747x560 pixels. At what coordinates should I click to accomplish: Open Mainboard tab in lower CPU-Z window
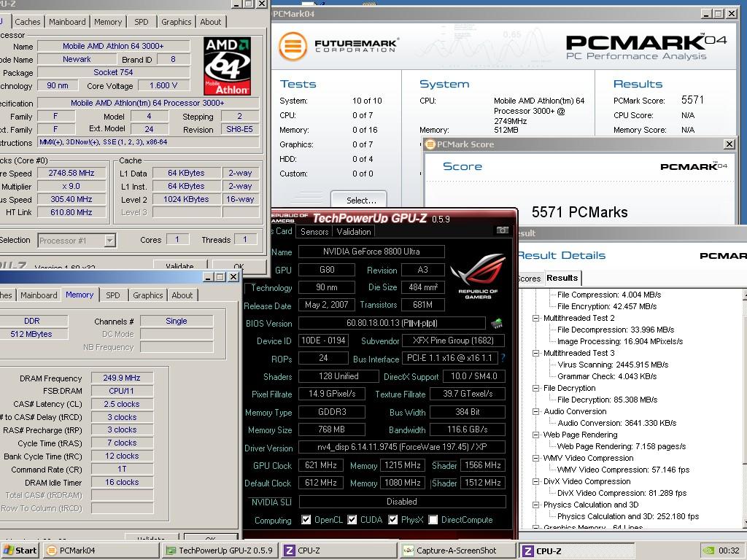click(x=39, y=295)
